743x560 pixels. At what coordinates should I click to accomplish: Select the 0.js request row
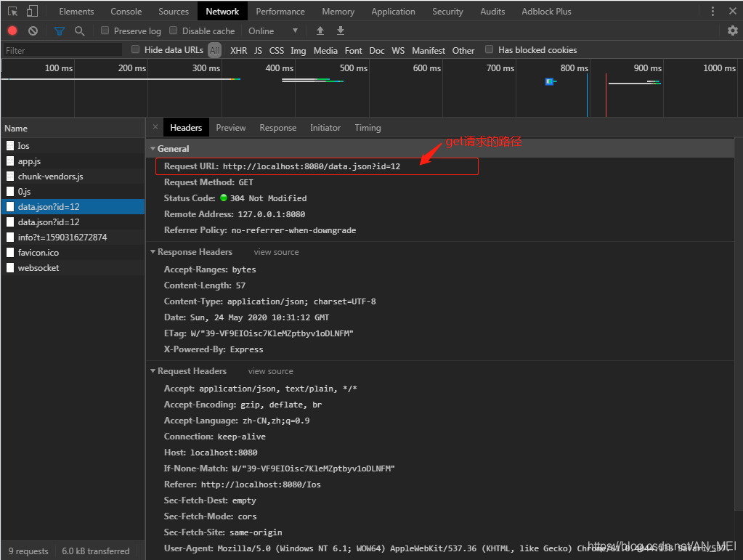click(73, 192)
